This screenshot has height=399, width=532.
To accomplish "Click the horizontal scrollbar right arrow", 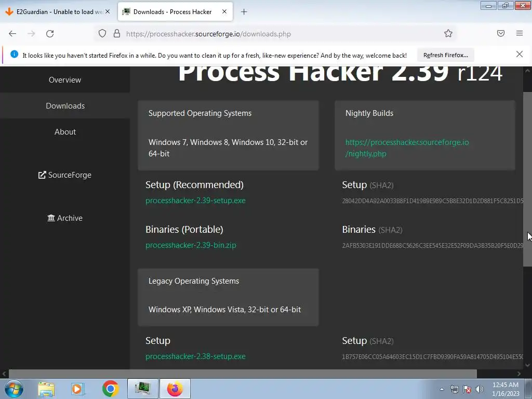I will (519, 374).
